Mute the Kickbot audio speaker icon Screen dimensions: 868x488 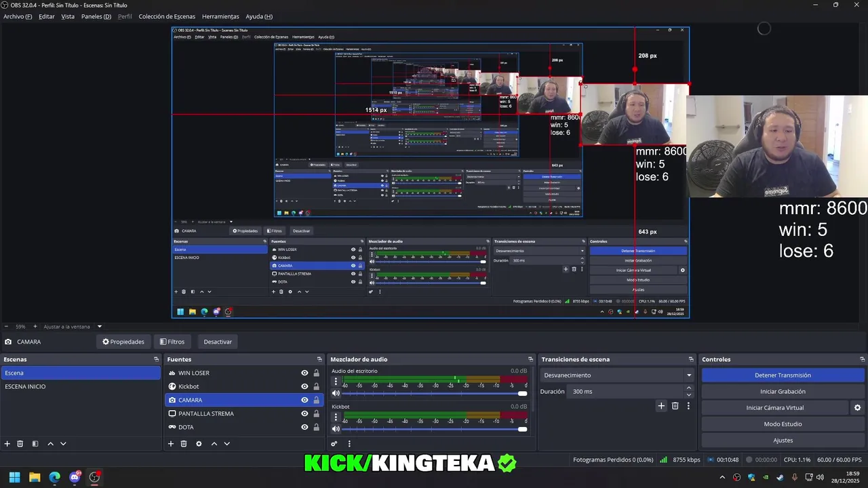coord(336,429)
